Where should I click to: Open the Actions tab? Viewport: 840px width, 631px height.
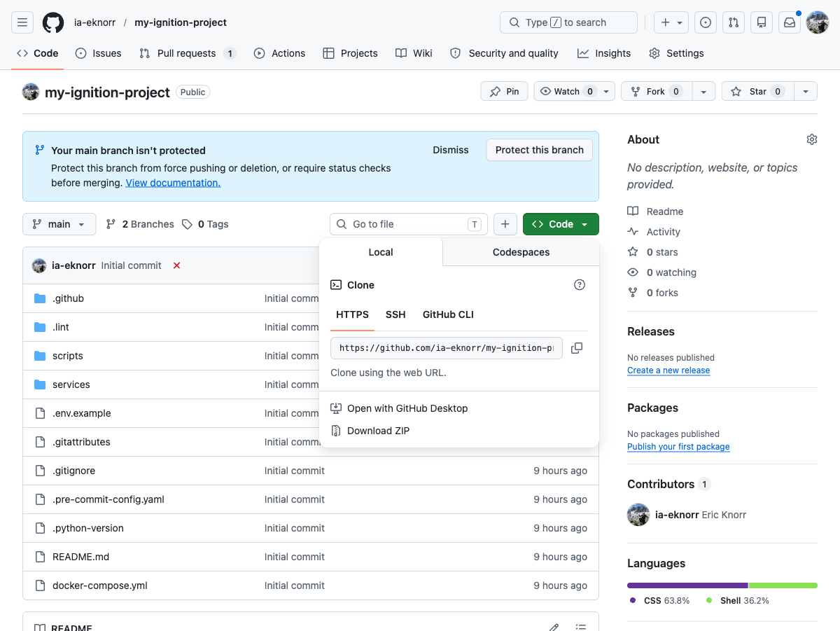(x=279, y=53)
